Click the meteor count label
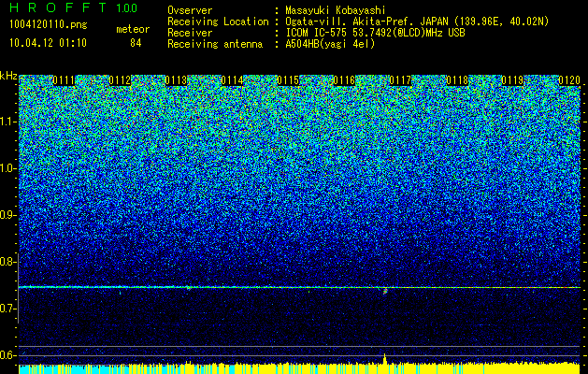The image size is (588, 374). [133, 29]
